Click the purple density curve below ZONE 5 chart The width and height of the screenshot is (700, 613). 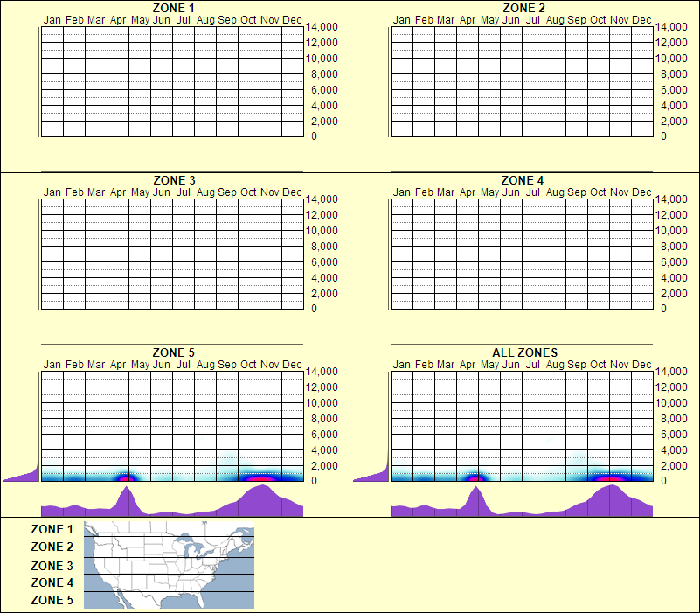(175, 505)
